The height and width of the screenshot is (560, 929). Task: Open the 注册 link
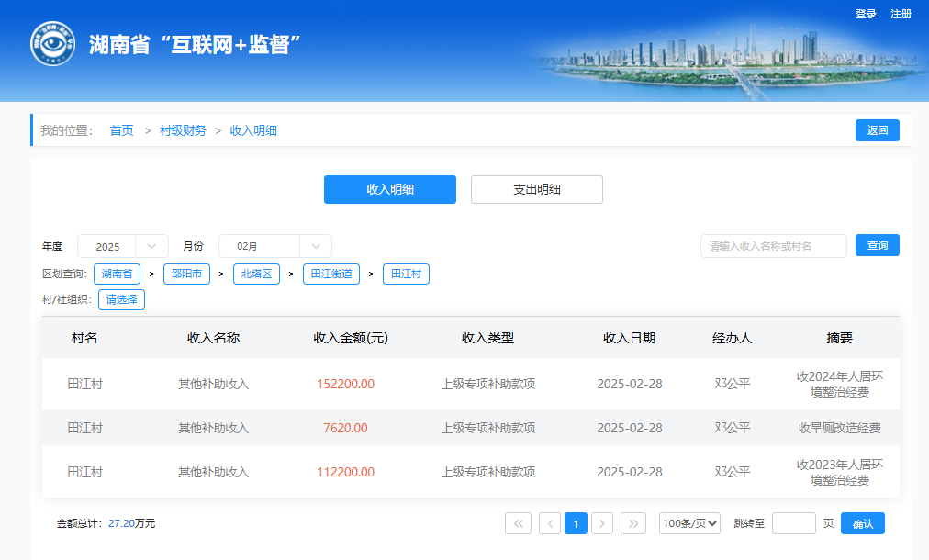tap(901, 14)
